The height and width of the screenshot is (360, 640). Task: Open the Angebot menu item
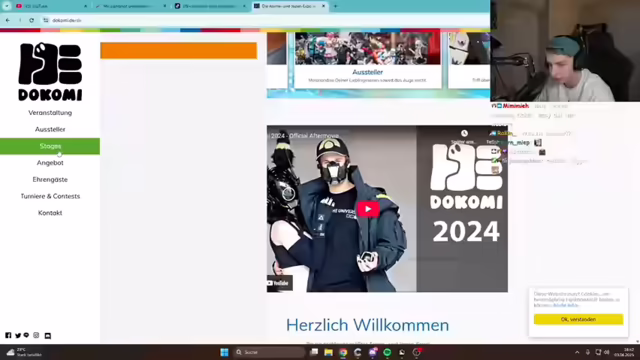tap(50, 163)
